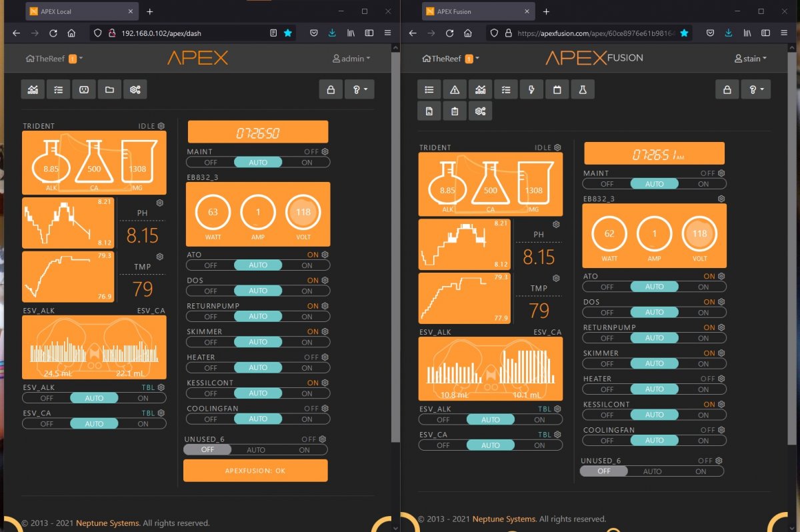Expand the help dropdown in APEX Fusion
The image size is (800, 532).
(x=756, y=89)
